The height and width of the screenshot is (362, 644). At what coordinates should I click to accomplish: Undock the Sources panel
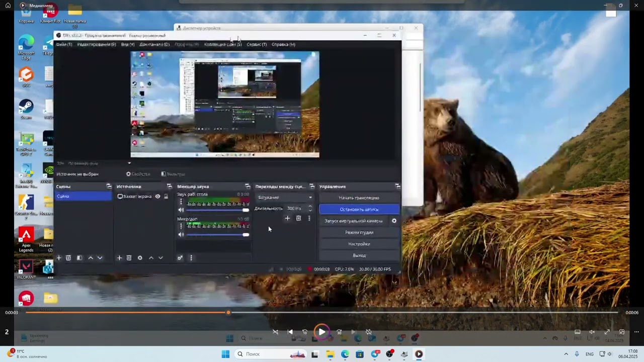click(x=169, y=187)
